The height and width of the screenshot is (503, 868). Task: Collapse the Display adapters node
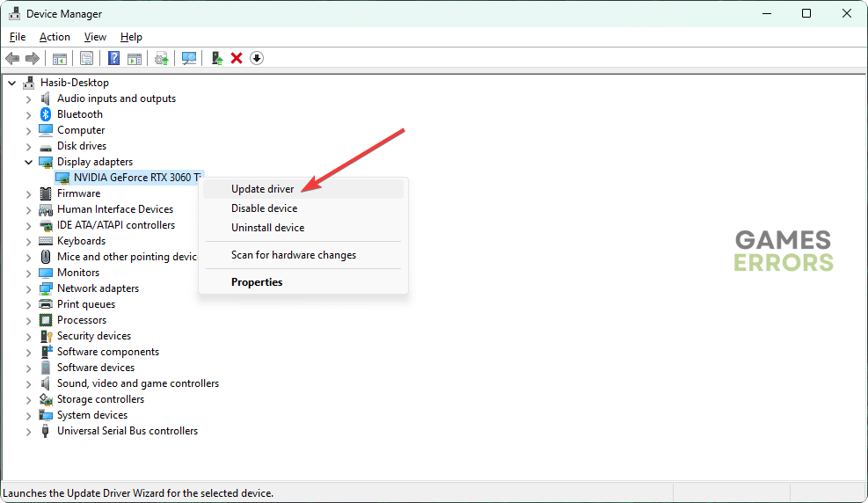(x=29, y=162)
